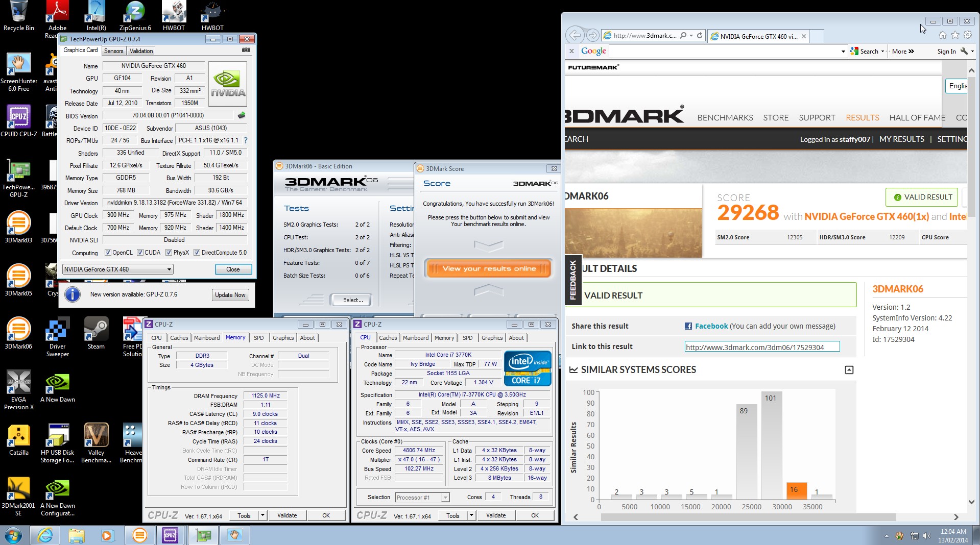Open Search button dropdown on Google toolbar

882,51
